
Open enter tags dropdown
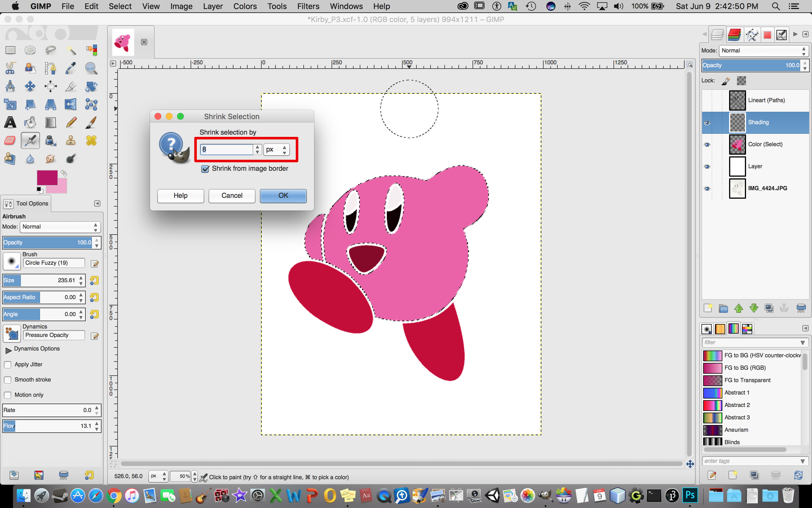pyautogui.click(x=803, y=461)
